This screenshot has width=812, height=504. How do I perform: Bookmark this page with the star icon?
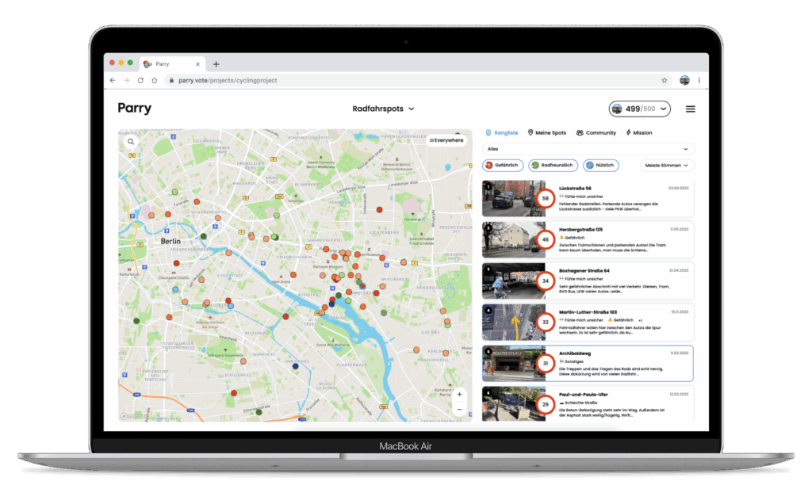pyautogui.click(x=664, y=81)
